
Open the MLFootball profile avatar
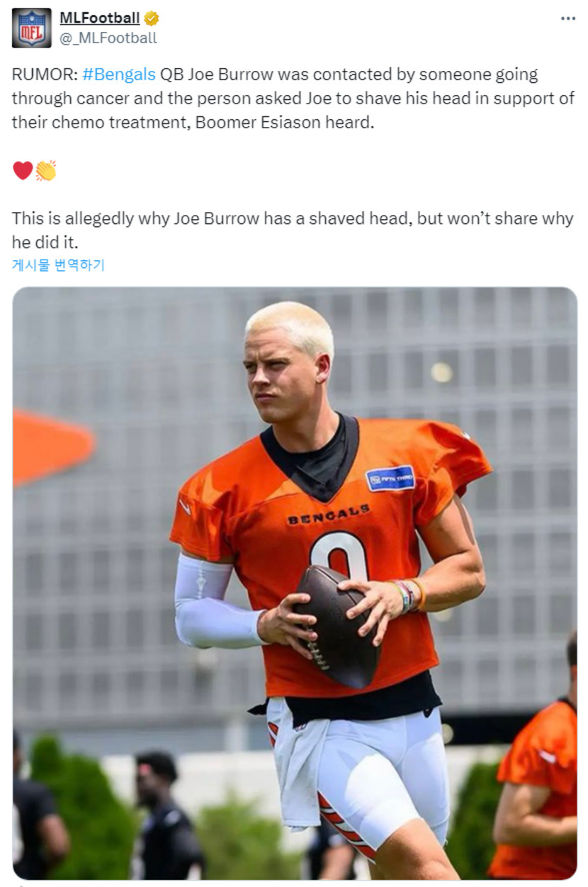(x=32, y=28)
